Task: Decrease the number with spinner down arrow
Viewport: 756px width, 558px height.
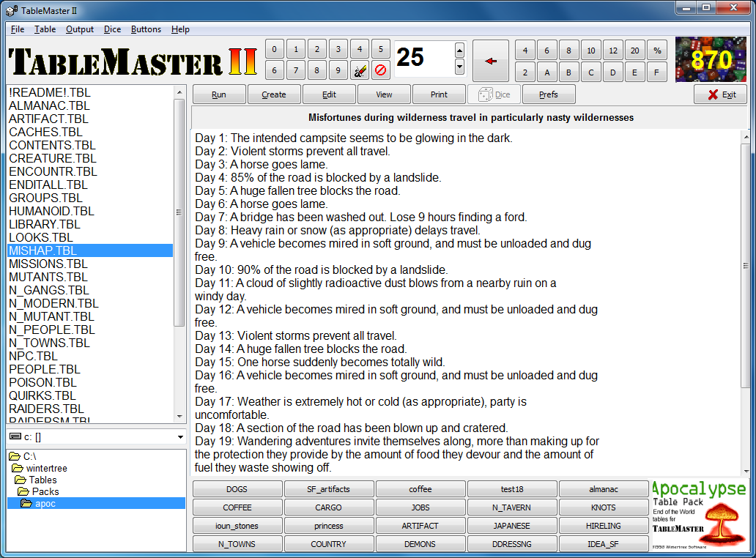Action: tap(459, 67)
